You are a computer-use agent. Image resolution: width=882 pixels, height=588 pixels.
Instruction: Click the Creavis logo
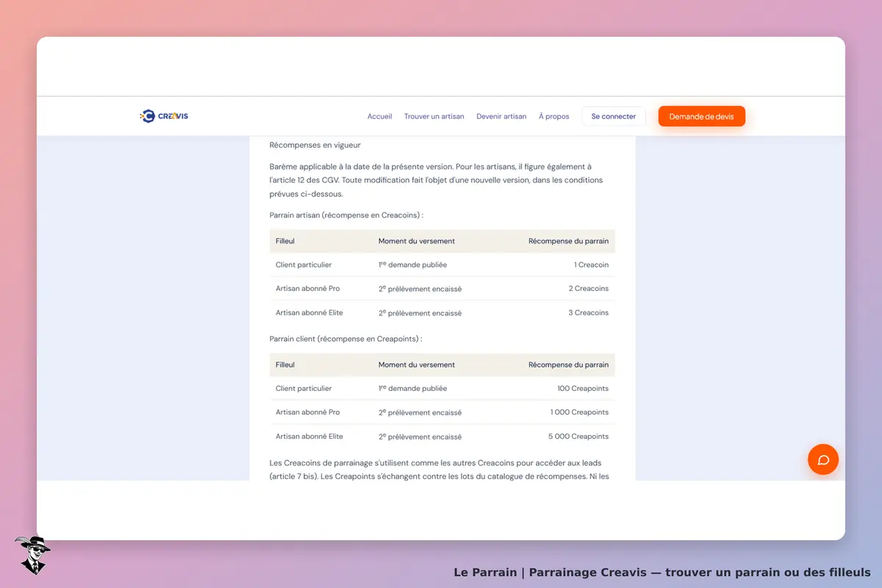[x=164, y=116]
